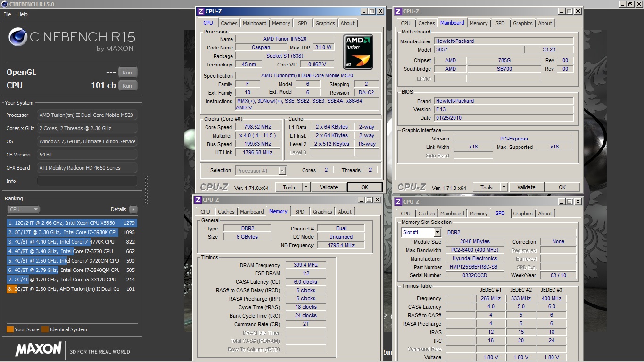Switch to About tab in the Memory window
The width and height of the screenshot is (644, 362).
point(345,212)
